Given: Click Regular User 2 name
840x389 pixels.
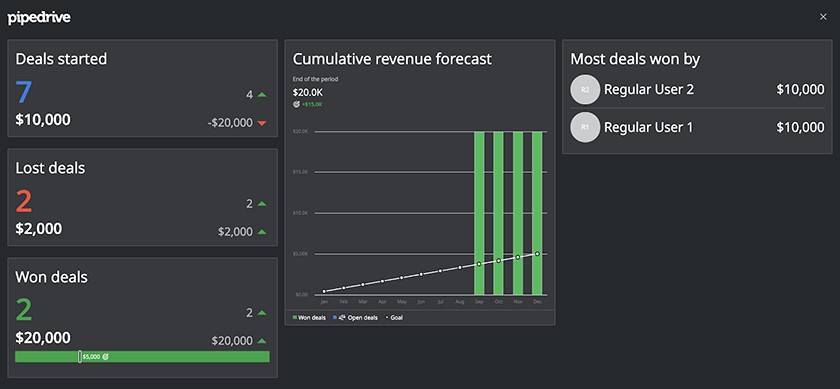Looking at the screenshot, I should pos(649,90).
